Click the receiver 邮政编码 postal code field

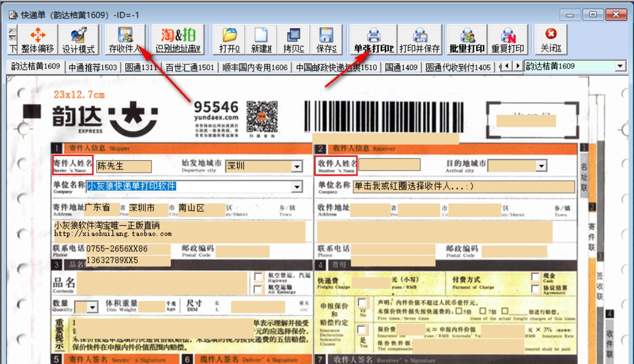(x=515, y=251)
